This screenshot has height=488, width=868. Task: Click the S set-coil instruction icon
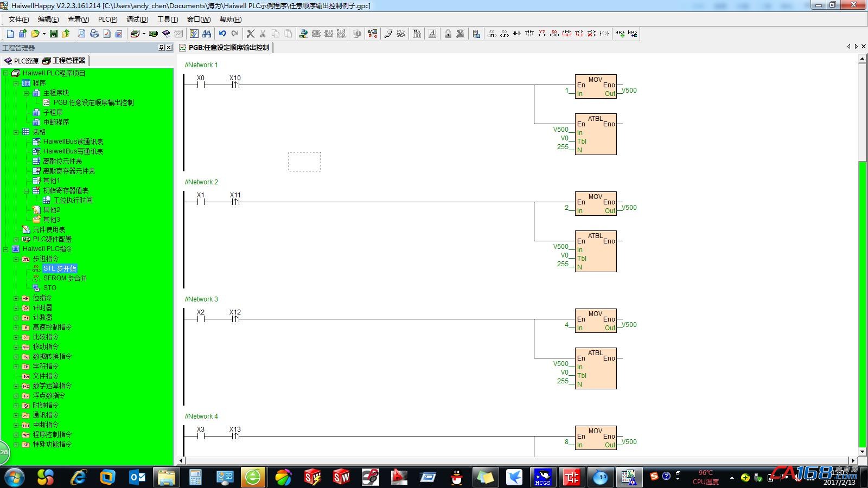pos(505,34)
